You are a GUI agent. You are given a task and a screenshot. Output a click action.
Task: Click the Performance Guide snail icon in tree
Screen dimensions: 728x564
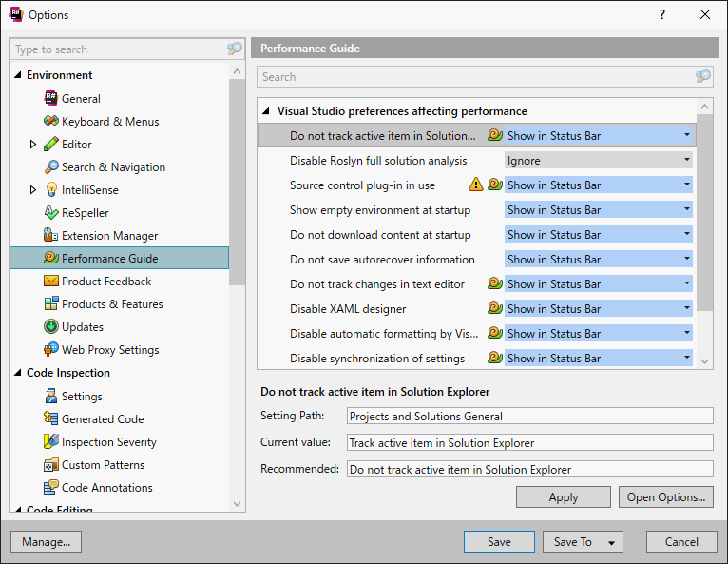(x=51, y=258)
